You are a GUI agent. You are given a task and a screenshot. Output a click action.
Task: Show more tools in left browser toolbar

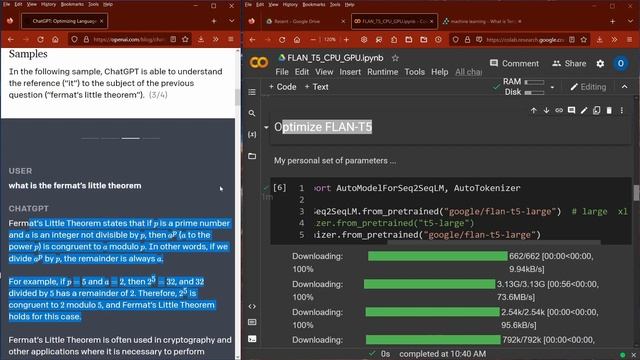pos(216,40)
